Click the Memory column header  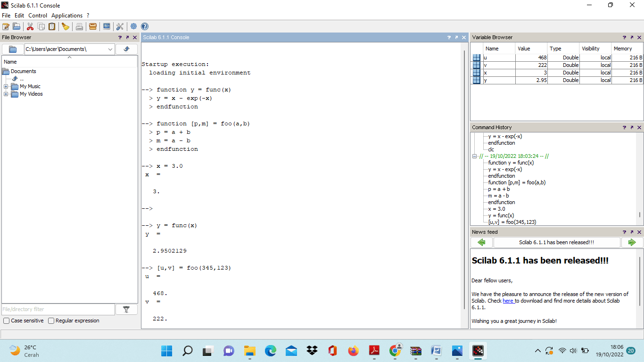click(x=627, y=49)
